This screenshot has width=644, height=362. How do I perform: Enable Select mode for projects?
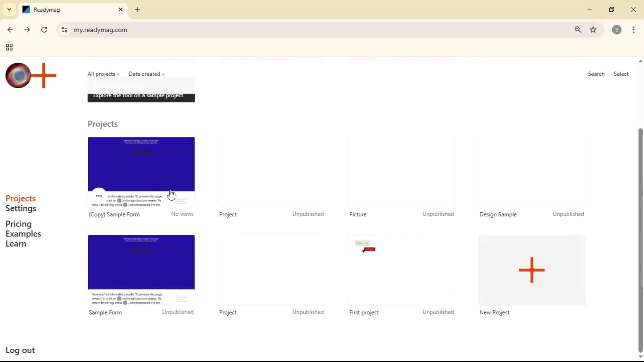[x=621, y=74]
